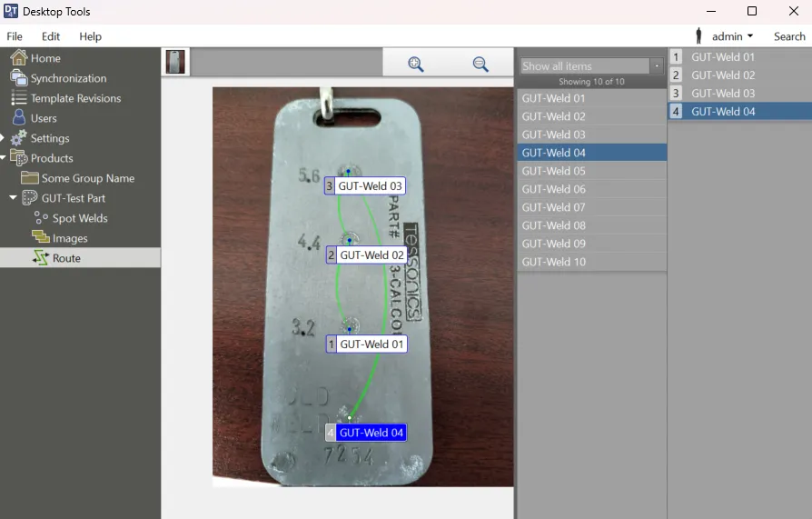
Task: Click the Settings gears icon
Action: point(19,137)
